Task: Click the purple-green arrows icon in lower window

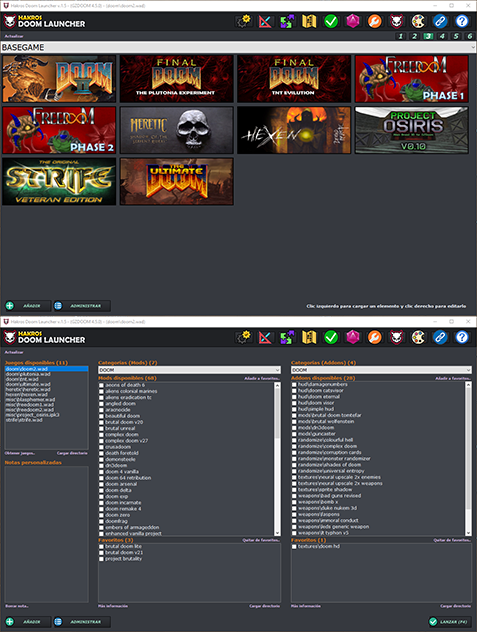Action: coord(287,337)
